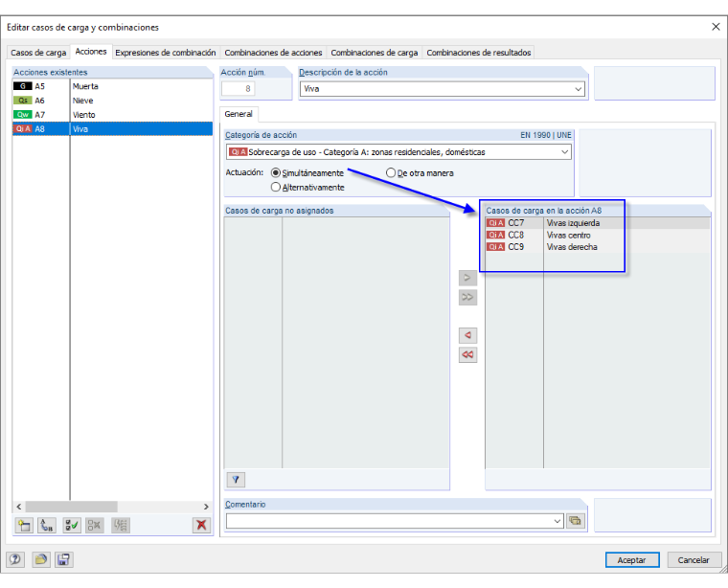Select load case CC7 Vivas izquierda
Screen dimensions: 728x588
598,223
